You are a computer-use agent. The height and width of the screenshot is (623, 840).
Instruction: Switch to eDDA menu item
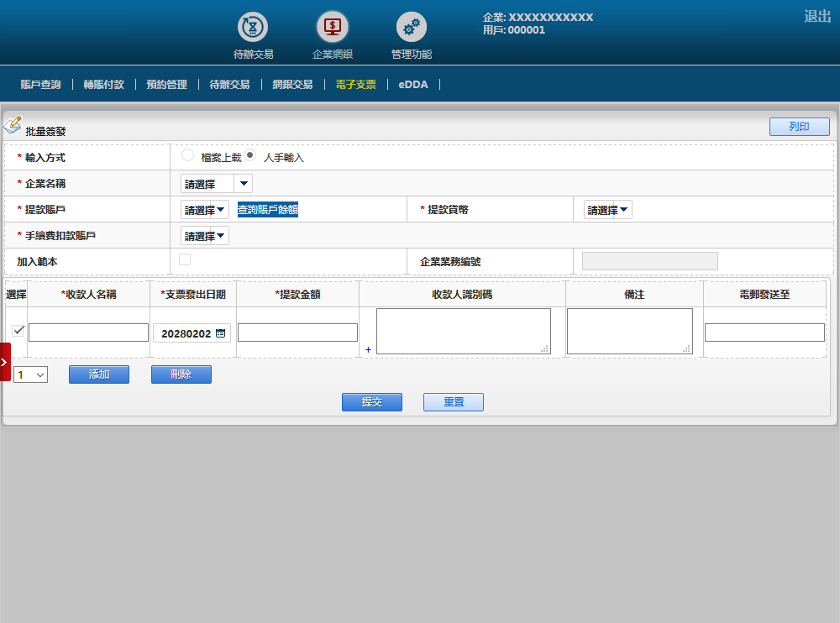point(412,85)
